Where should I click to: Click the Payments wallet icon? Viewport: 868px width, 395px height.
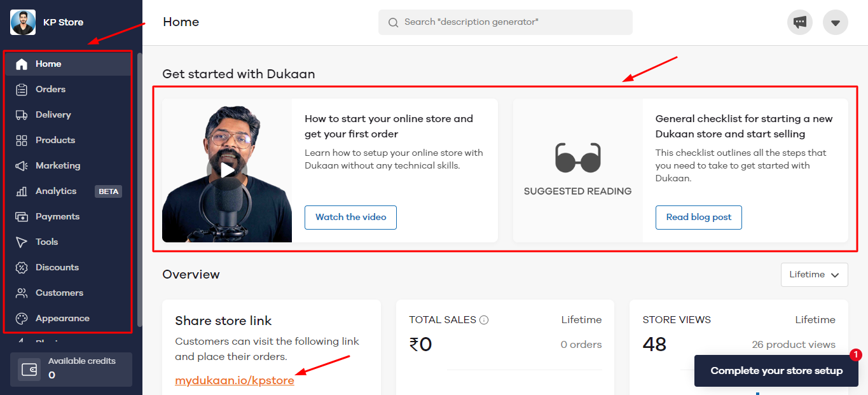(x=22, y=217)
